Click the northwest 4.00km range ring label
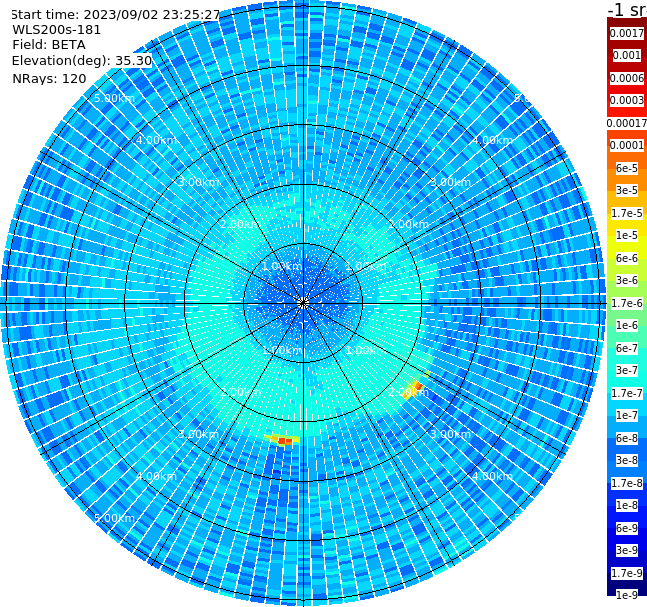The image size is (647, 607). pyautogui.click(x=156, y=140)
